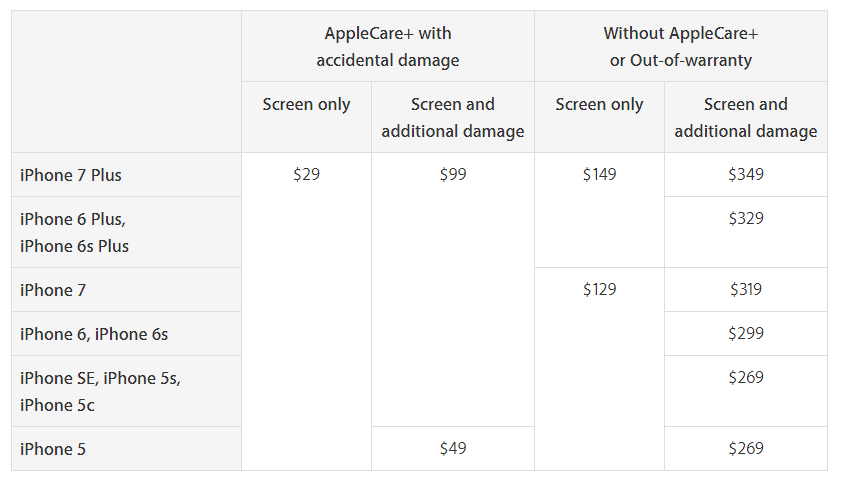Click the $269 price in iPhone 5 row
Image resolution: width=841 pixels, height=480 pixels.
click(746, 449)
